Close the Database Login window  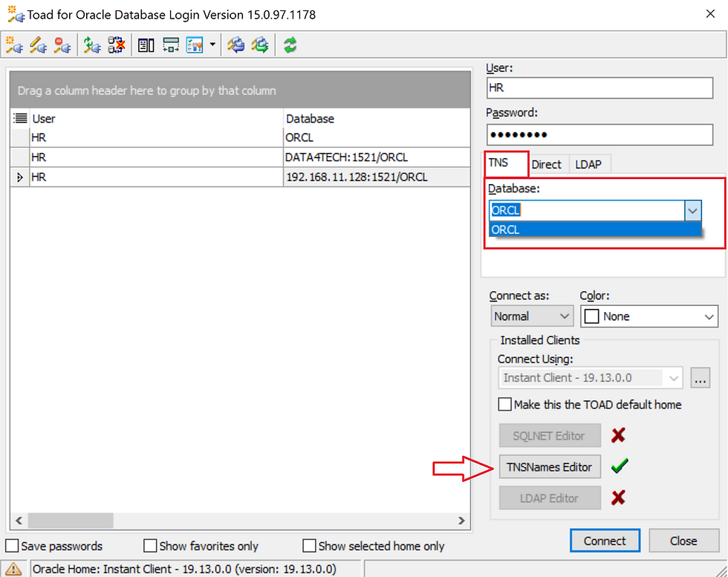point(710,14)
